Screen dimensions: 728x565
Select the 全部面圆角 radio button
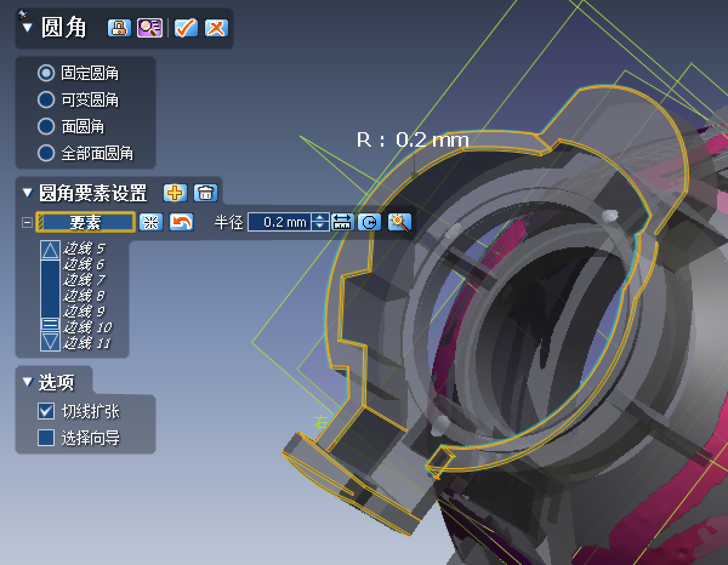pyautogui.click(x=46, y=153)
